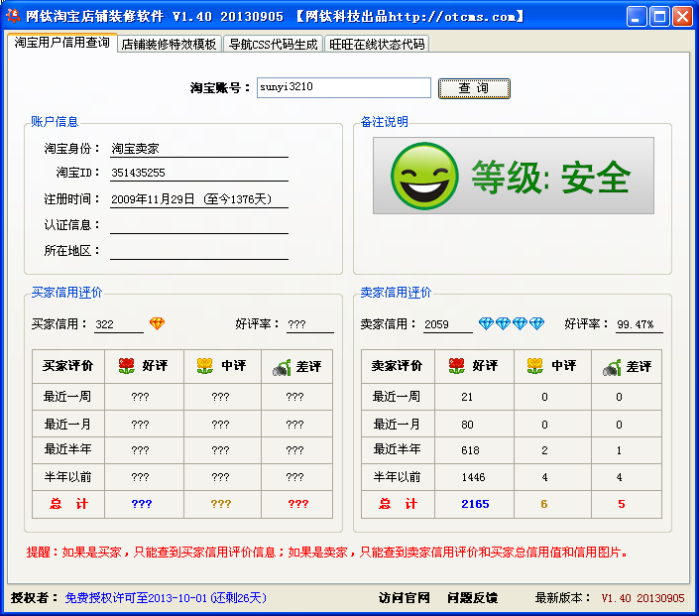This screenshot has height=616, width=699.
Task: Select the 旺旺在线状态代码 tab
Action: 377,45
